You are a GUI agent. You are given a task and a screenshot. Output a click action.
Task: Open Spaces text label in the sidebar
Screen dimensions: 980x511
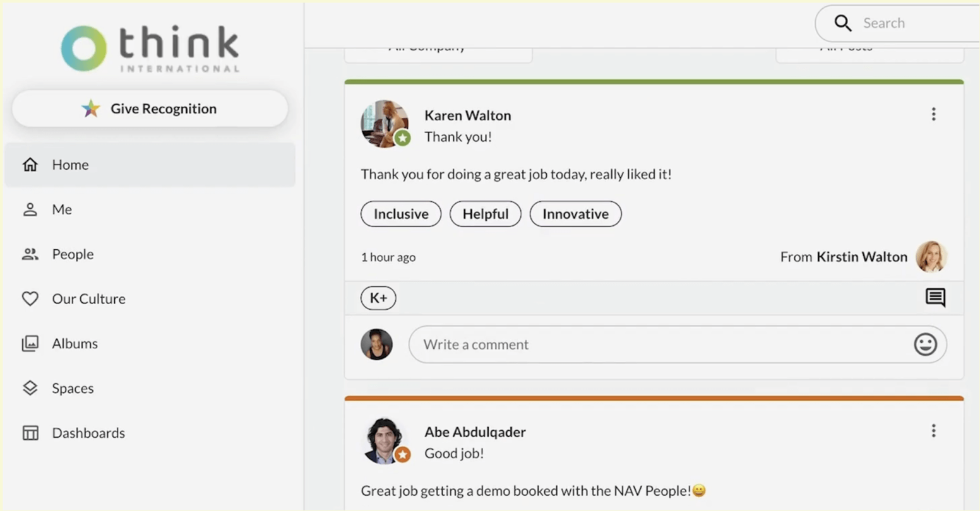click(73, 389)
